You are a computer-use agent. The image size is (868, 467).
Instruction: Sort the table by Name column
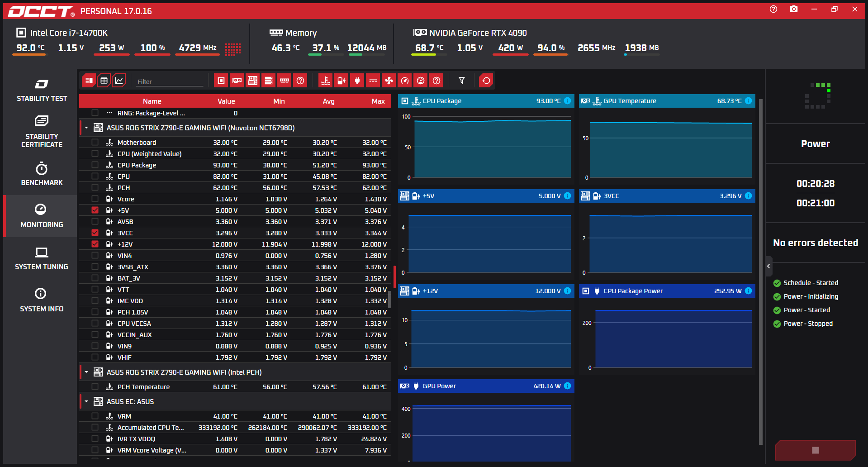pos(152,101)
